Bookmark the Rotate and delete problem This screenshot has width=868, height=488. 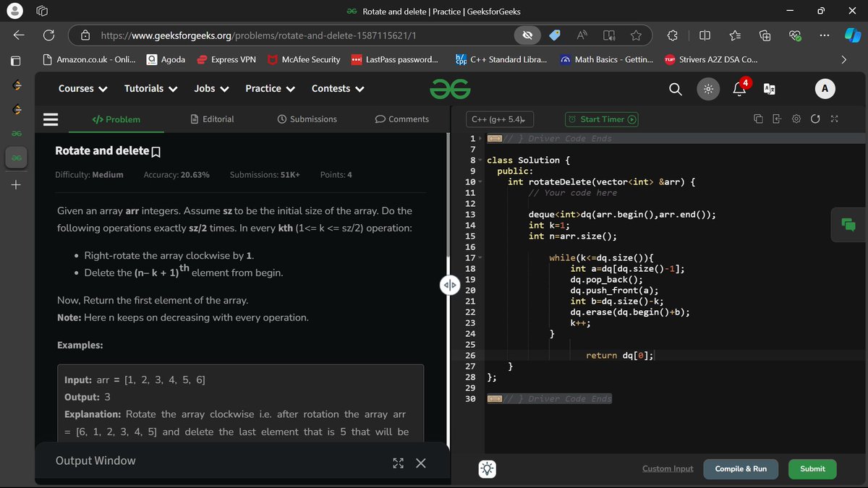pos(156,152)
